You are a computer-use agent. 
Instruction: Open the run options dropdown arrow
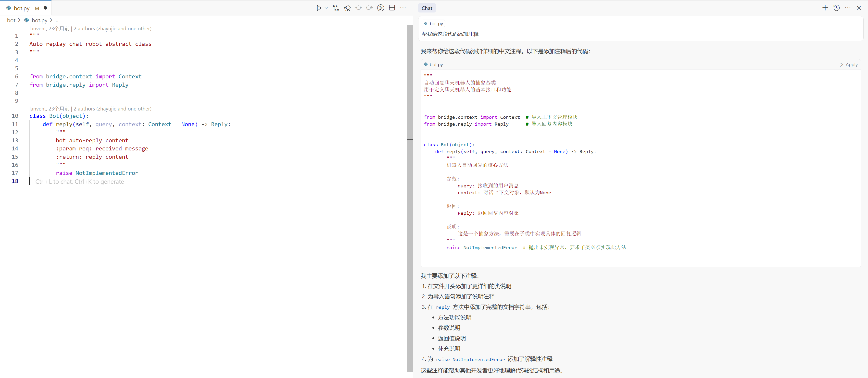(x=326, y=8)
